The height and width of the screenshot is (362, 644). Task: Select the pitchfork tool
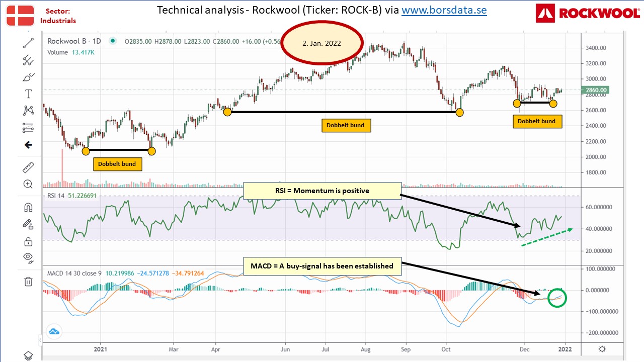[x=28, y=60]
